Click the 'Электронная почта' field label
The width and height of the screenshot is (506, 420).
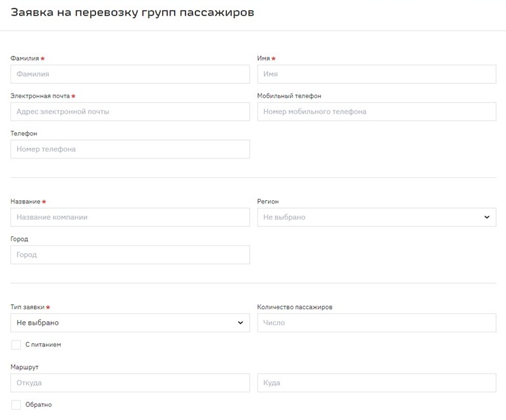click(x=40, y=96)
